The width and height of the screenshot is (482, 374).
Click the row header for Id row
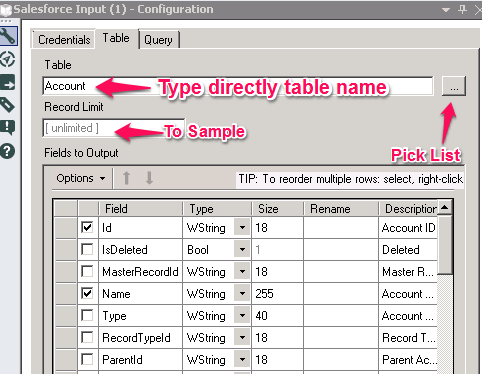(66, 228)
